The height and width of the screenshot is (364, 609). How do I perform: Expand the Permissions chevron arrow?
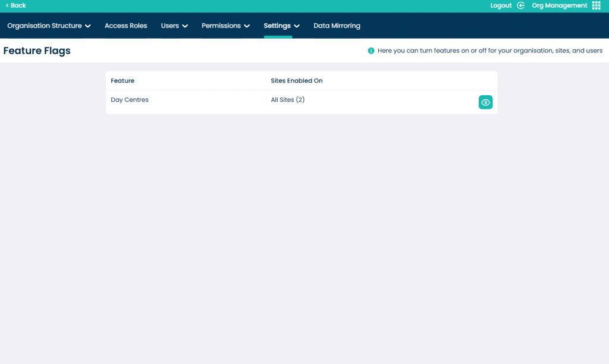[x=247, y=26]
